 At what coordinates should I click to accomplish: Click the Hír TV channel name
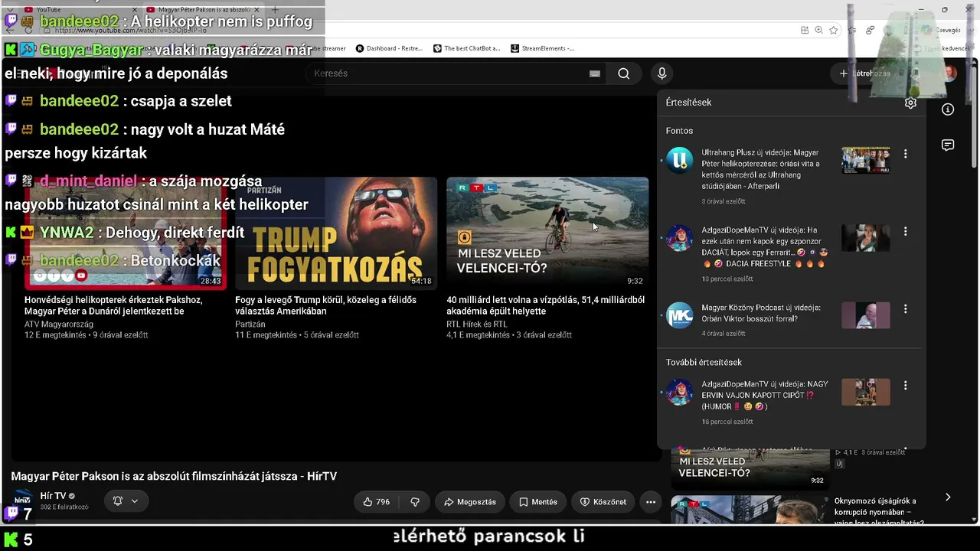pyautogui.click(x=53, y=496)
